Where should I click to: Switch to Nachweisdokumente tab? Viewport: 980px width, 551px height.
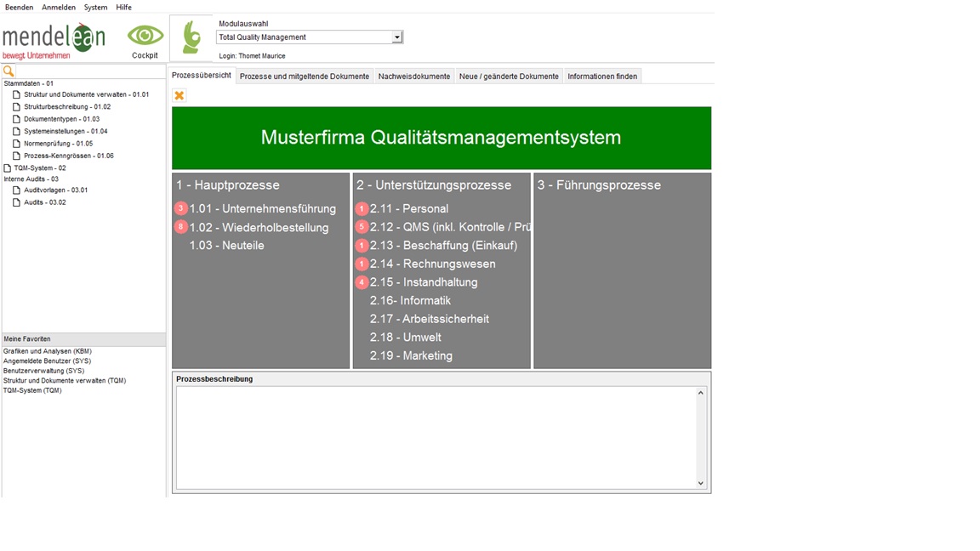pos(414,77)
